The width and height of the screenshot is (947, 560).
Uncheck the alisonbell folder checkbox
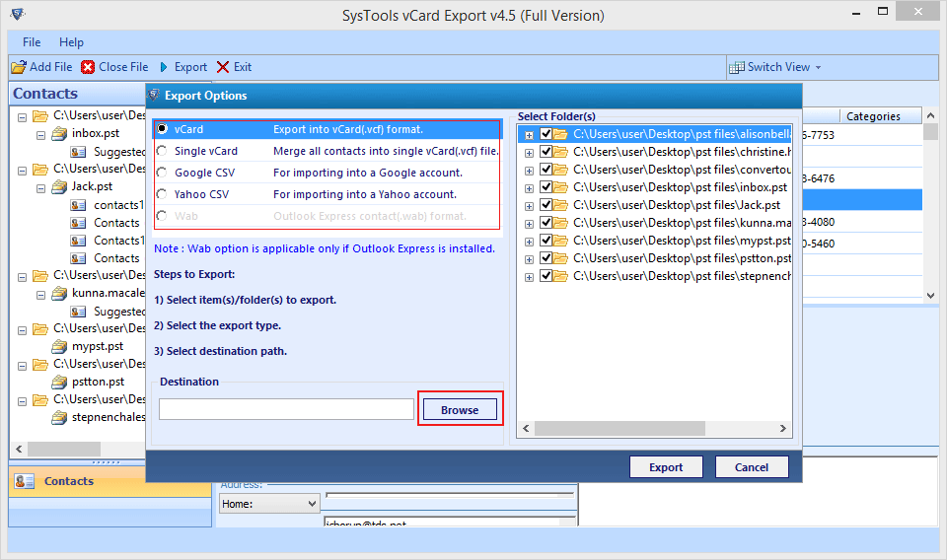[546, 134]
